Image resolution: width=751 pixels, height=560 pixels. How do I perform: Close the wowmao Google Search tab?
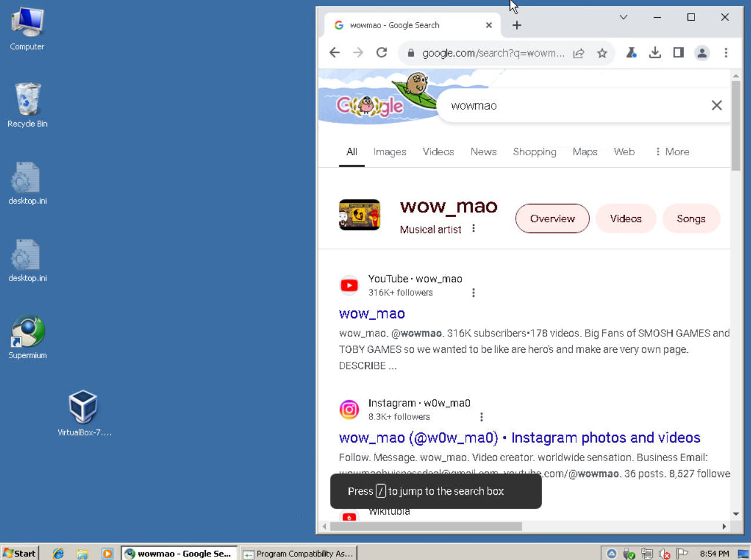click(489, 25)
